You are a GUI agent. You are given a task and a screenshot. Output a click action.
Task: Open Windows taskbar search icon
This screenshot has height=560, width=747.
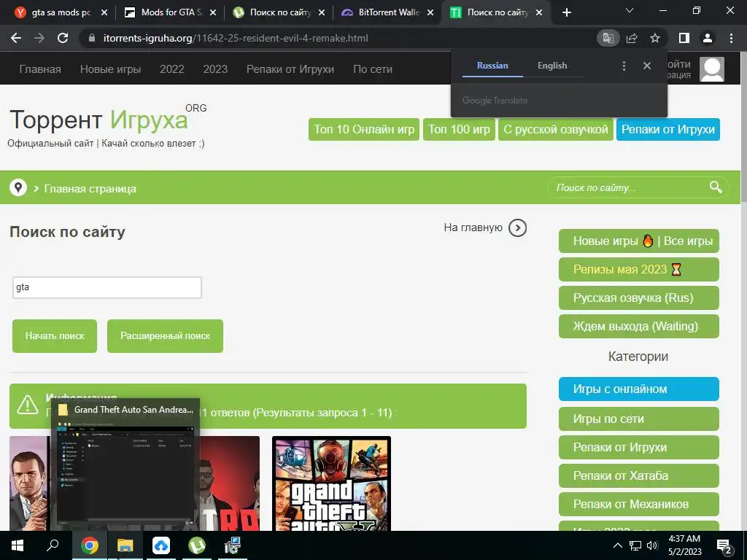53,545
